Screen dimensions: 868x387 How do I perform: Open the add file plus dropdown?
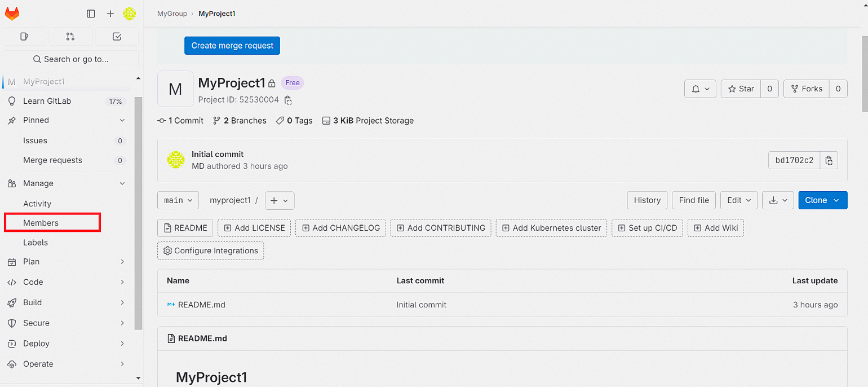(x=280, y=200)
